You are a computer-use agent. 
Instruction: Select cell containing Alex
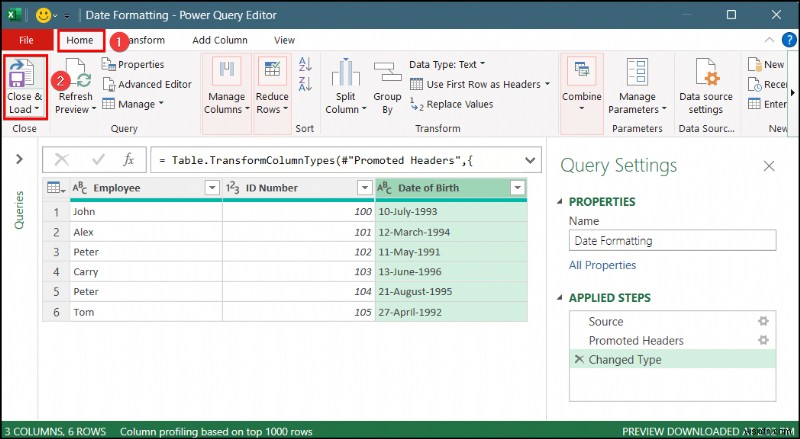tap(146, 232)
